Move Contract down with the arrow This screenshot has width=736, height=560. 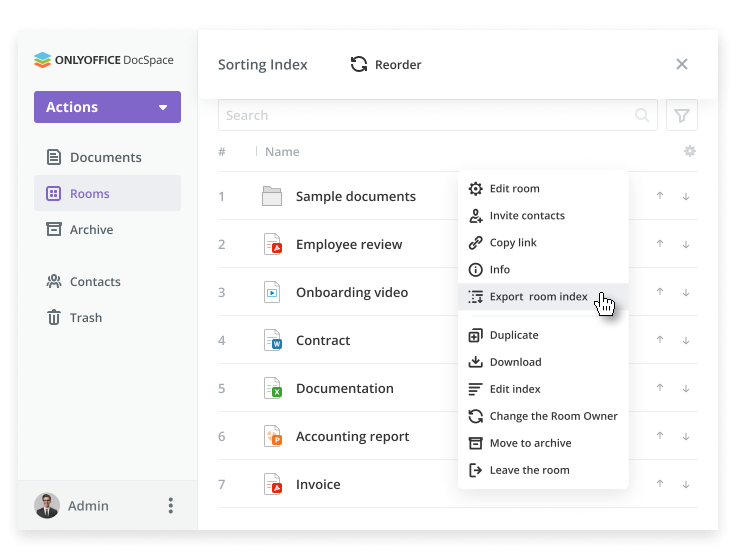pyautogui.click(x=686, y=340)
